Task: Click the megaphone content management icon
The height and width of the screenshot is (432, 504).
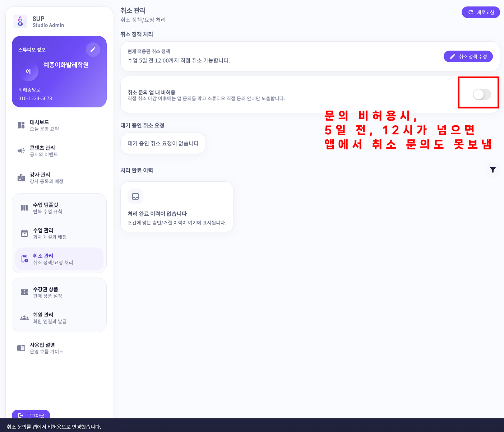Action: coord(21,151)
